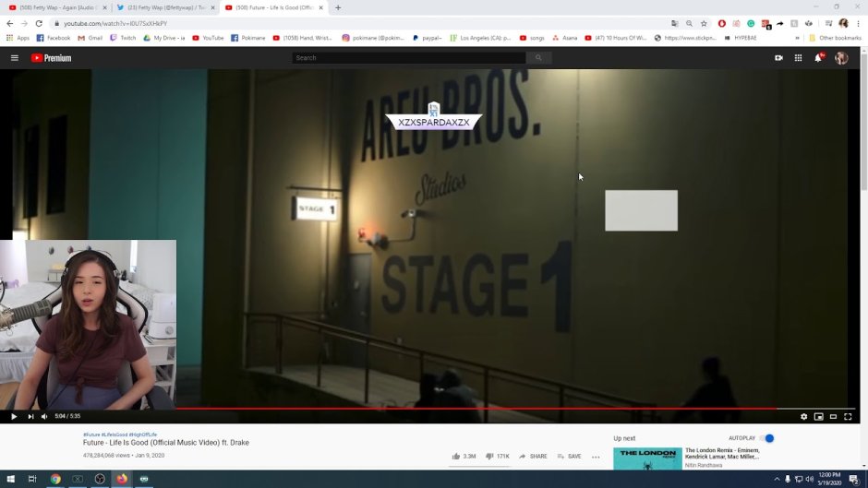Open The London Remix thumbnail
The width and height of the screenshot is (868, 488).
pos(647,458)
